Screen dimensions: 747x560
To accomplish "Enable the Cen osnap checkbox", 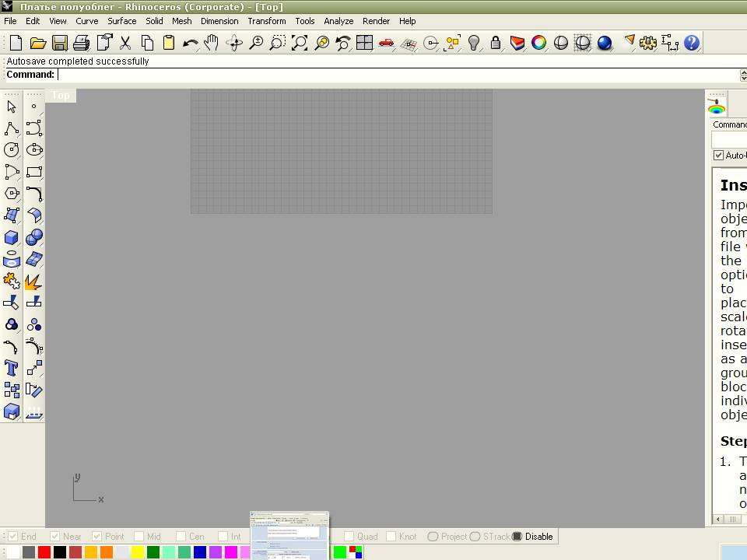I will click(x=181, y=536).
